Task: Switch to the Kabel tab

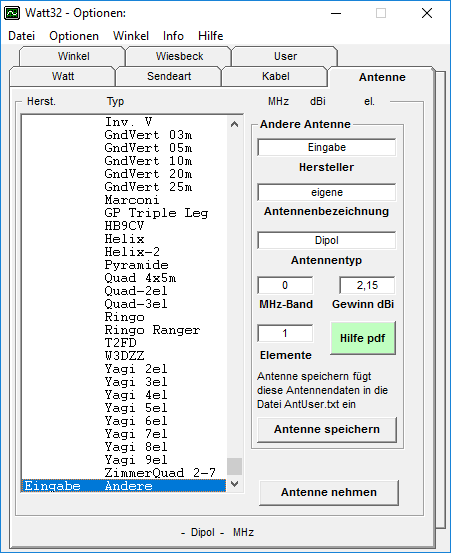Action: (275, 76)
